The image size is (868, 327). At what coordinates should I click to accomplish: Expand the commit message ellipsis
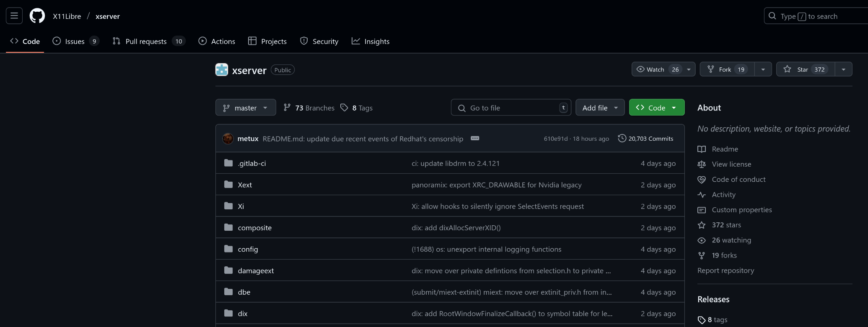(475, 138)
